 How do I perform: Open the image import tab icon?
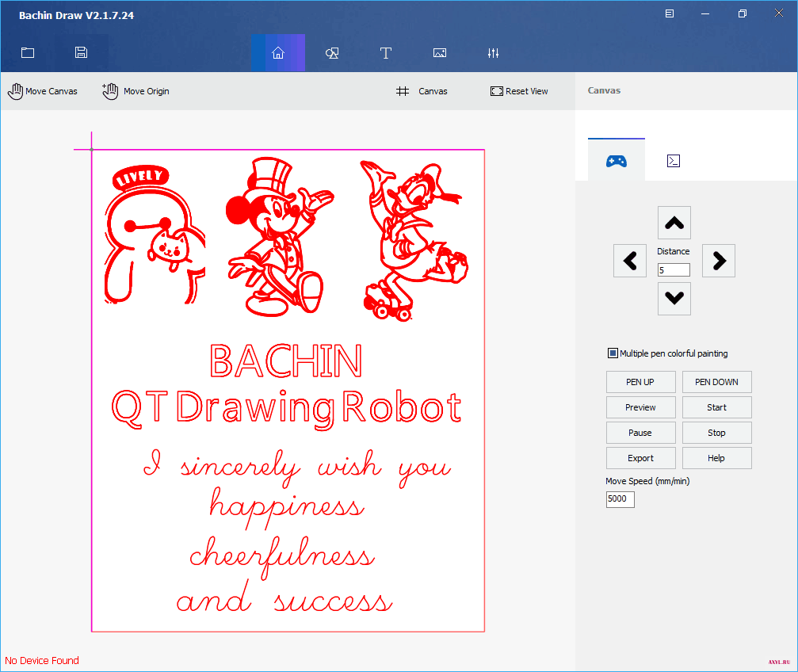440,53
